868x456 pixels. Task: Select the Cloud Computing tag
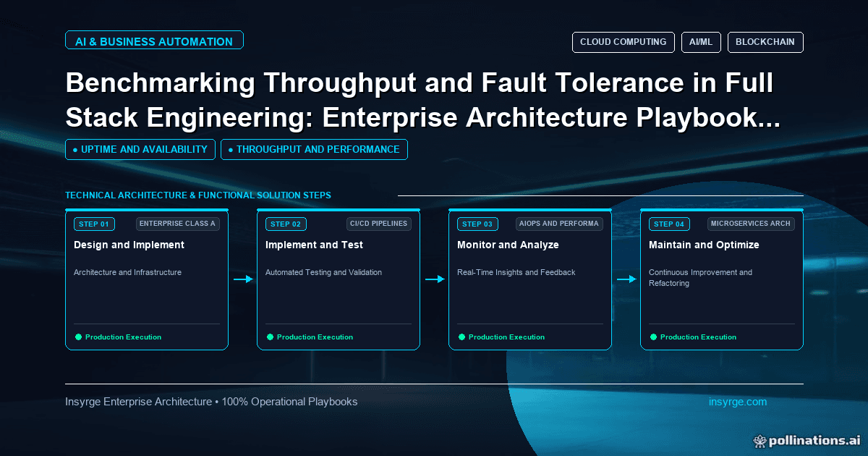point(623,42)
